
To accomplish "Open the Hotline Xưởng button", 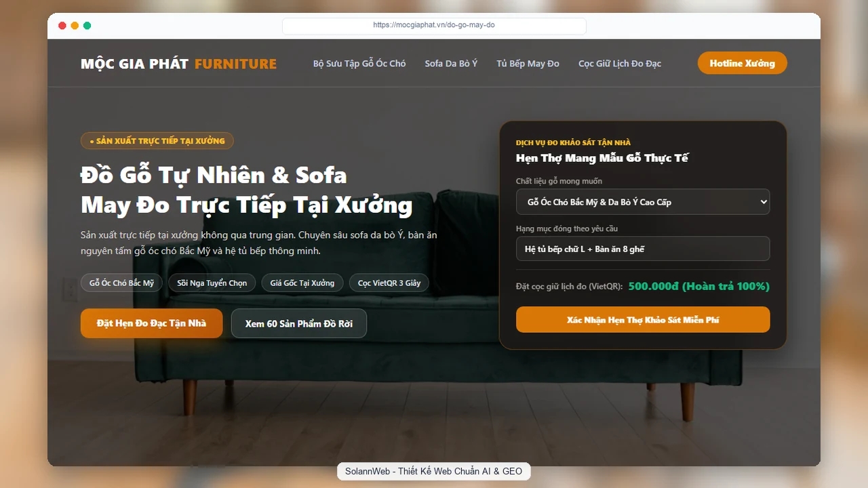I will 742,63.
